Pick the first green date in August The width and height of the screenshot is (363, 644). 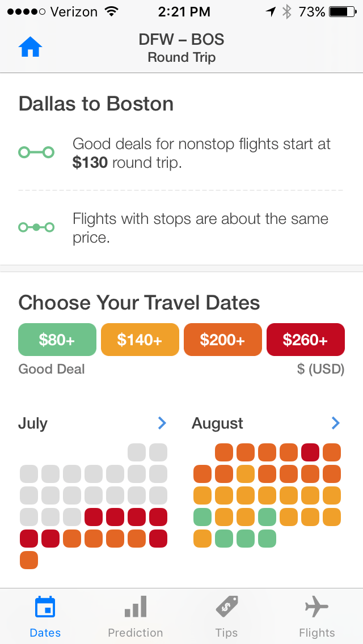pyautogui.click(x=202, y=517)
